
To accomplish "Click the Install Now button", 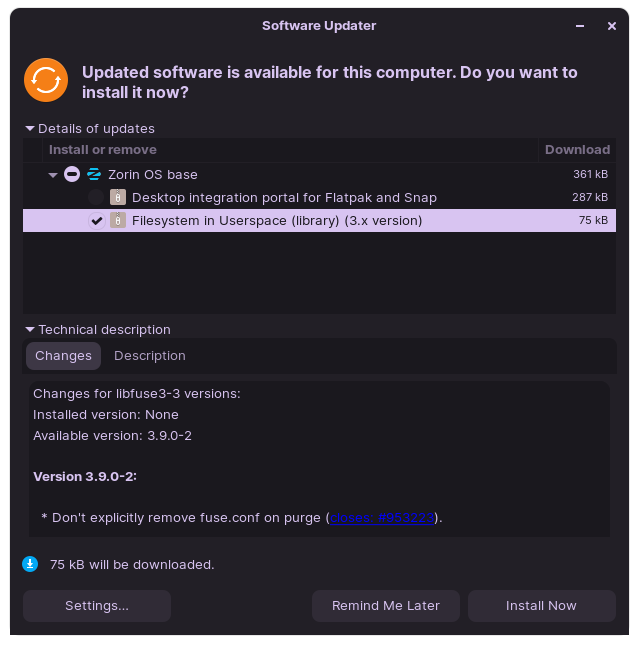I will 541,606.
